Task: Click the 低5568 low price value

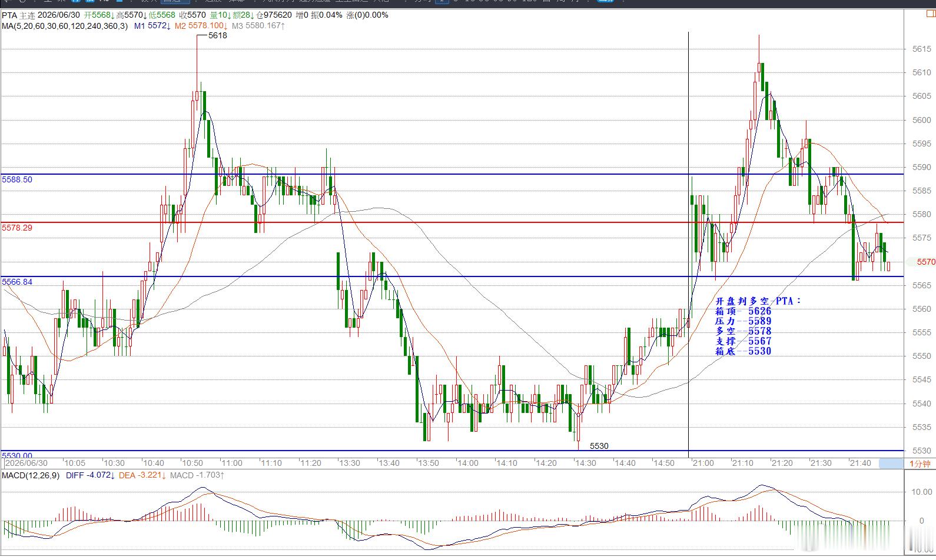Action: [162, 15]
